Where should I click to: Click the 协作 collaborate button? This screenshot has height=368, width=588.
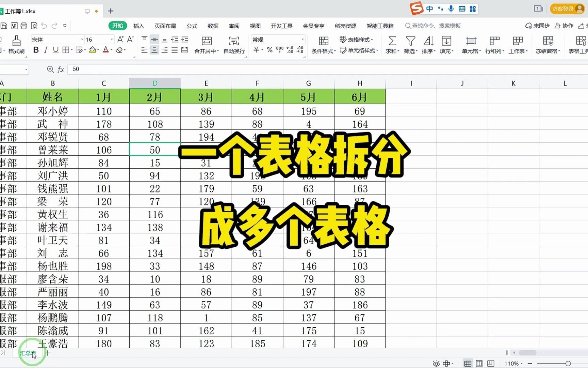[564, 26]
